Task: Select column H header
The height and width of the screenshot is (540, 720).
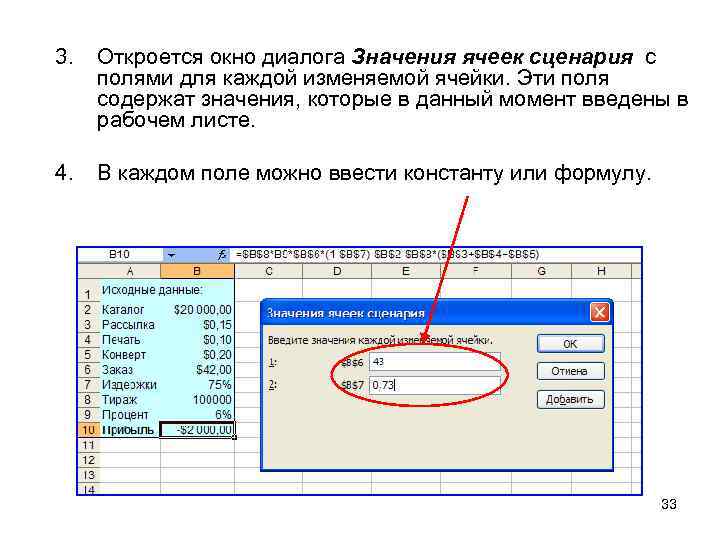Action: [601, 271]
